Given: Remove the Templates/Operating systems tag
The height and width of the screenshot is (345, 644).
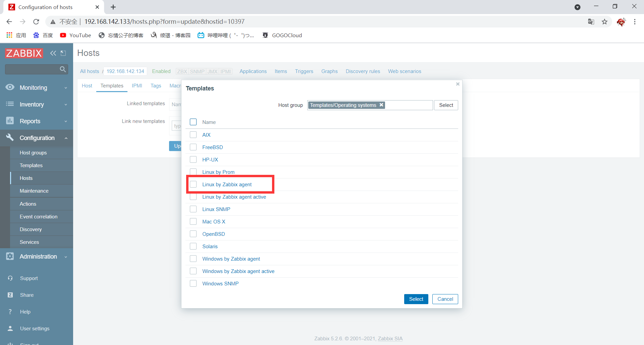Looking at the screenshot, I should tap(381, 105).
